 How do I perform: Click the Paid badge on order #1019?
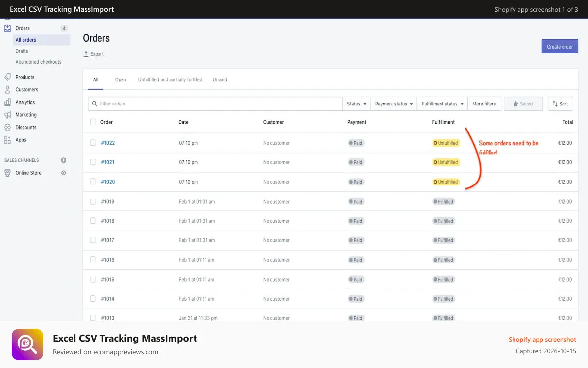(356, 202)
